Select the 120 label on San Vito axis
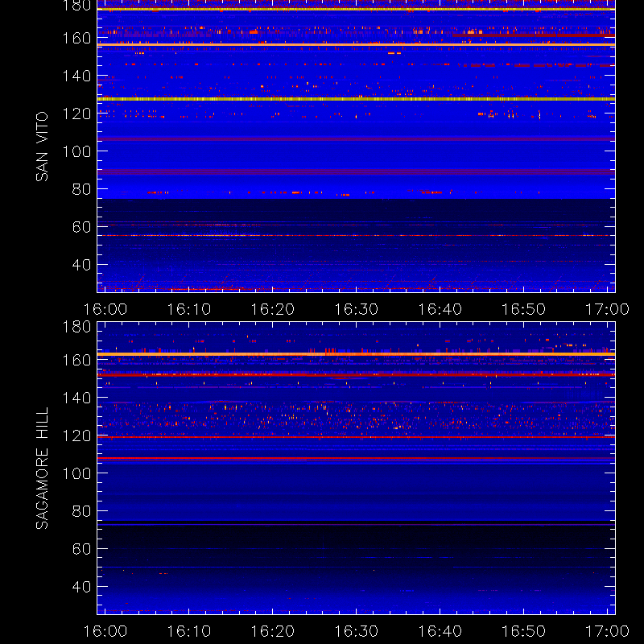The width and height of the screenshot is (644, 644). [76, 114]
